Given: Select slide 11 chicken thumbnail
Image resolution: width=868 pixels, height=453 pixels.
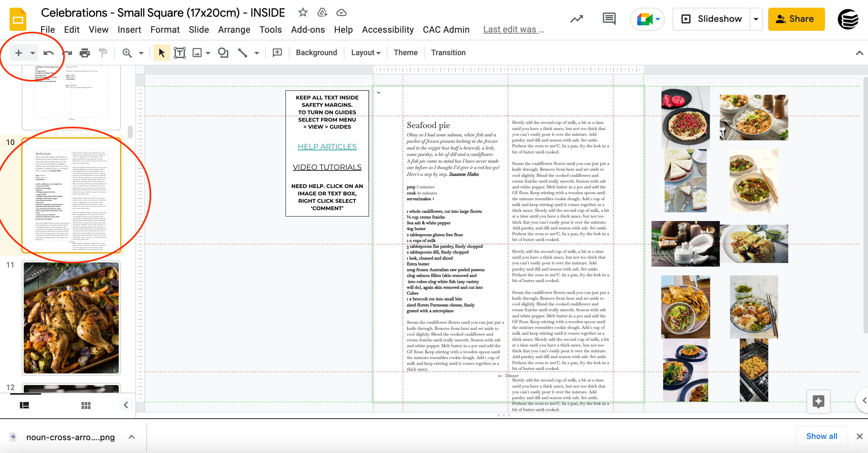Looking at the screenshot, I should click(72, 318).
